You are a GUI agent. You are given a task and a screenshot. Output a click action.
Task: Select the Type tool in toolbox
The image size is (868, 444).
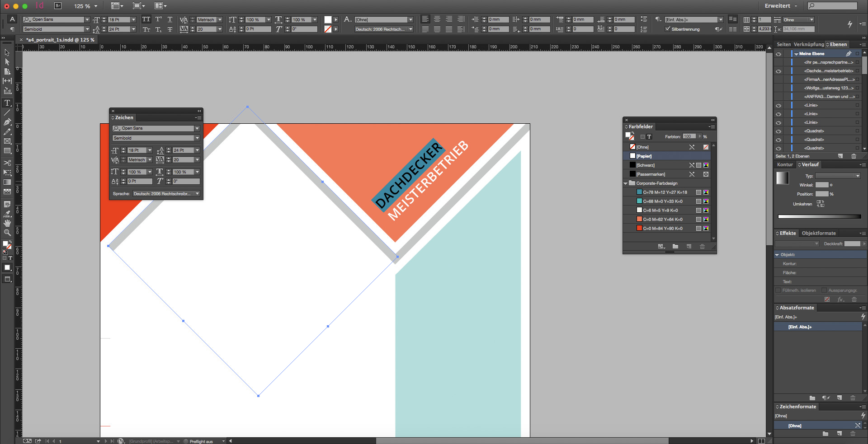click(7, 103)
